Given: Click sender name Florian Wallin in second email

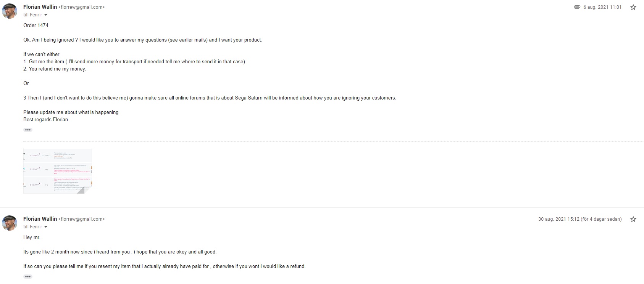Looking at the screenshot, I should pyautogui.click(x=40, y=219).
